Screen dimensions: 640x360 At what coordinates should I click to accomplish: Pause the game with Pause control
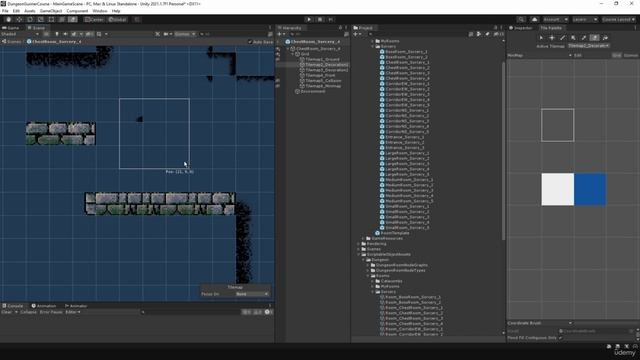(320, 20)
